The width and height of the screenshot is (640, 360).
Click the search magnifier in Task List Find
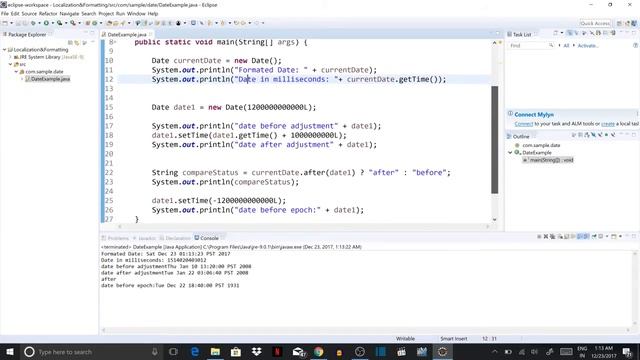click(x=551, y=45)
